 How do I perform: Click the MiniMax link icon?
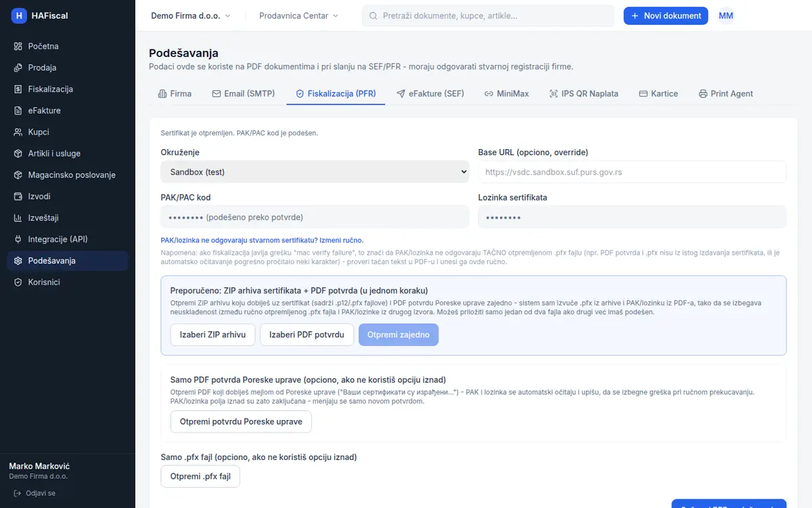coord(489,93)
